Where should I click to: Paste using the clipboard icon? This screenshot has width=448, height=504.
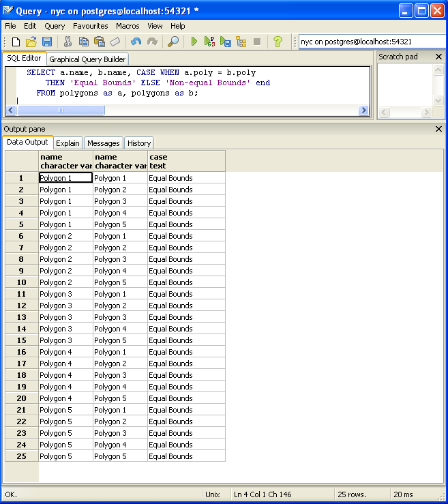coord(100,42)
